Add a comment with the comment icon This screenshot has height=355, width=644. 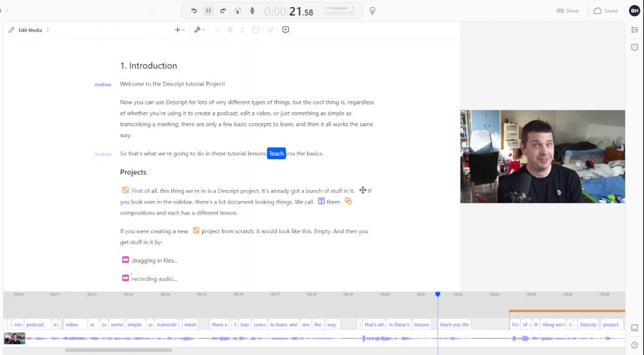(x=285, y=30)
